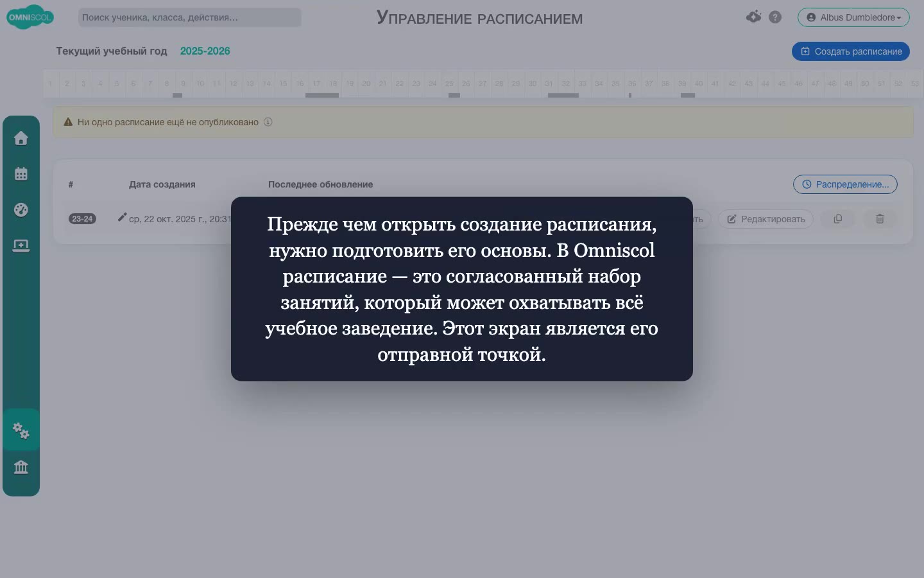Image resolution: width=924 pixels, height=578 pixels.
Task: Delete the 23-24 schedule with the trash icon
Action: coord(880,219)
